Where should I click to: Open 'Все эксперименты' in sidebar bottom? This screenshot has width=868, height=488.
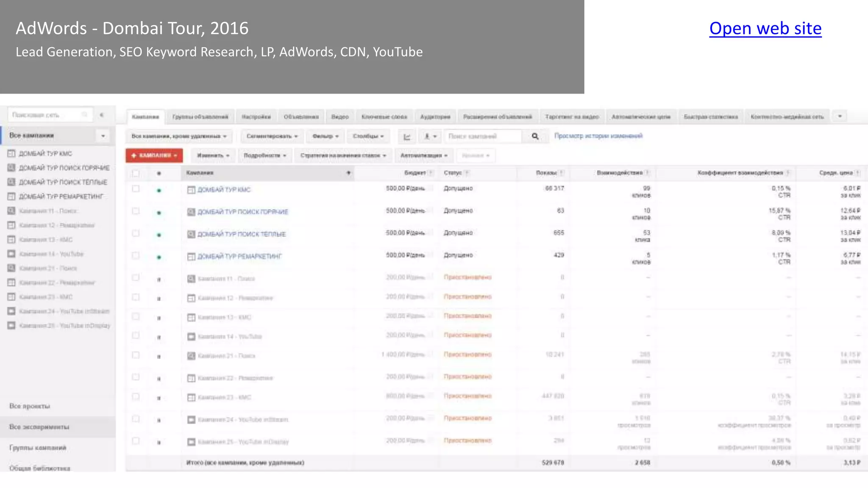(x=39, y=427)
